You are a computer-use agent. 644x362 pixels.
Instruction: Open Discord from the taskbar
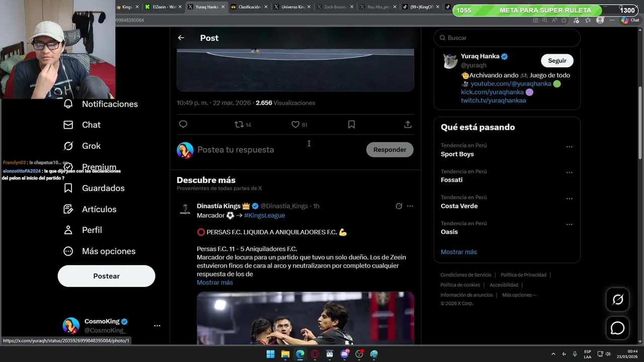[x=345, y=354]
